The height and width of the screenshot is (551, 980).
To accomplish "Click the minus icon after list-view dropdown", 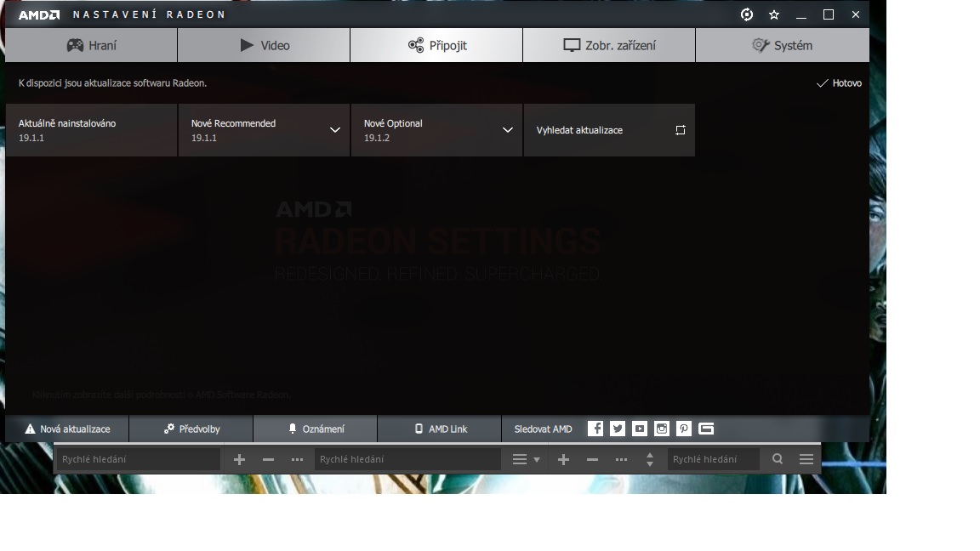I will pos(592,460).
